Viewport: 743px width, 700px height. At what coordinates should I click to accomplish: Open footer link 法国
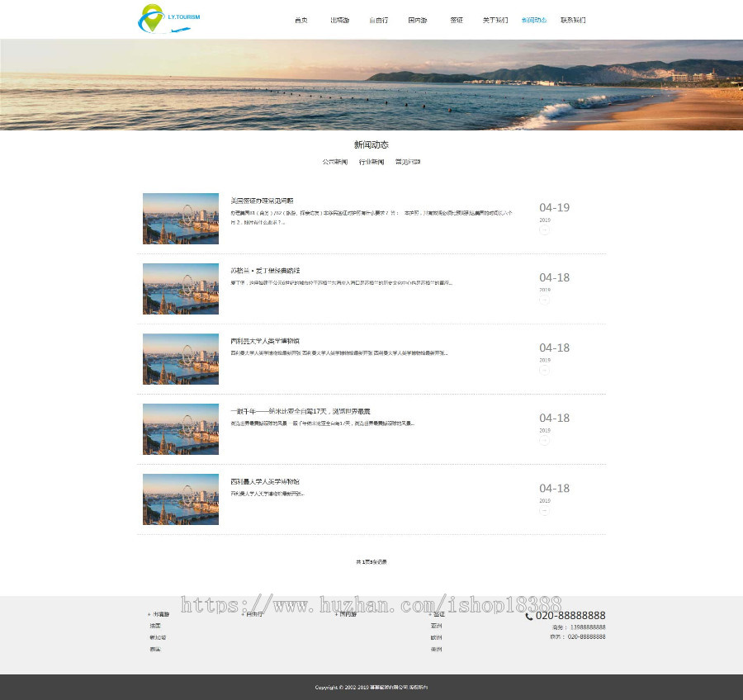(155, 626)
